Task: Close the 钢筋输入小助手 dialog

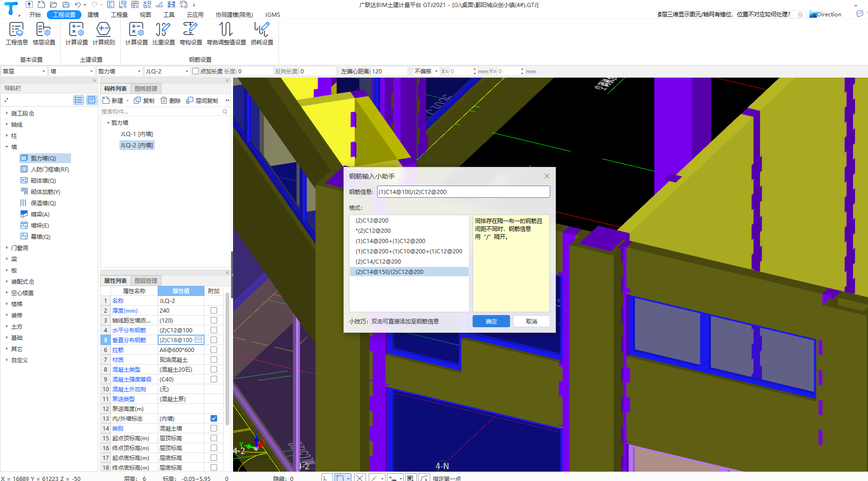Action: pos(547,176)
